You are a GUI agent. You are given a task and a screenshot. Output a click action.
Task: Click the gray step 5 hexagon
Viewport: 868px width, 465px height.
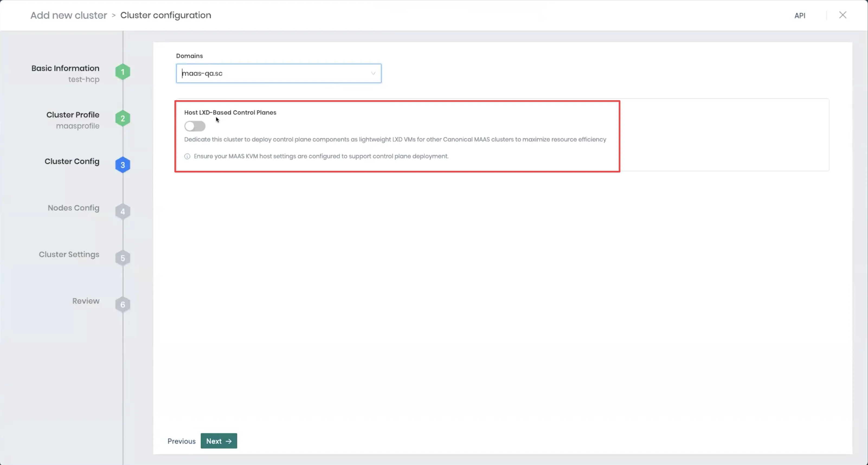[123, 258]
